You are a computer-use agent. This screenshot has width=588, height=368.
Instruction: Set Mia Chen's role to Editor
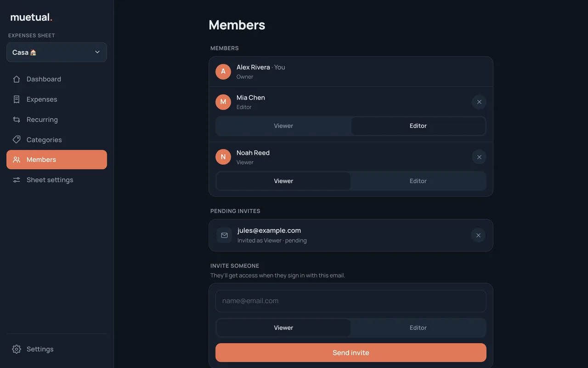click(418, 126)
